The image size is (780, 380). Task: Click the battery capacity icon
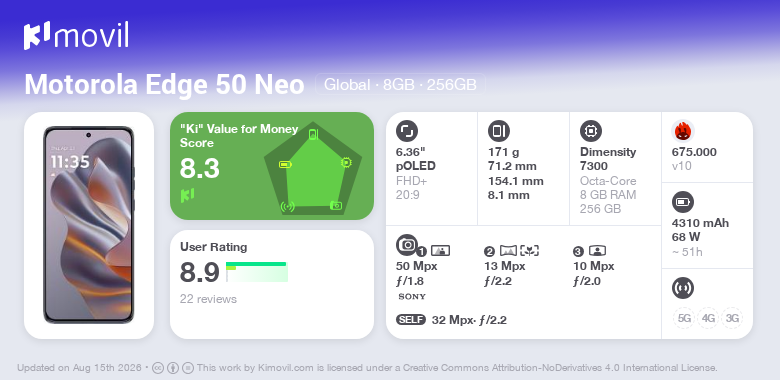click(x=683, y=202)
